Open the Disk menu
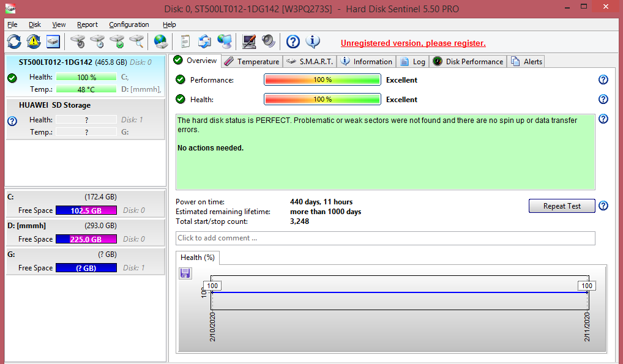623x364 pixels. pyautogui.click(x=34, y=24)
